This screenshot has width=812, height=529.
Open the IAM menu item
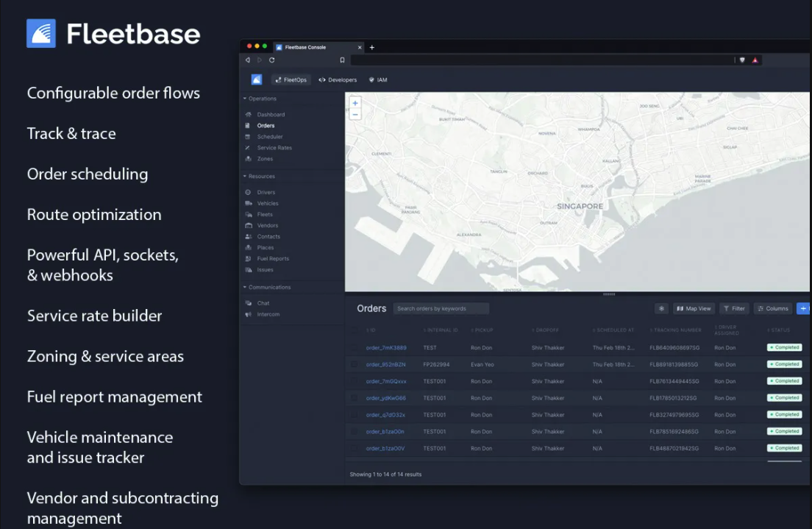click(x=378, y=79)
